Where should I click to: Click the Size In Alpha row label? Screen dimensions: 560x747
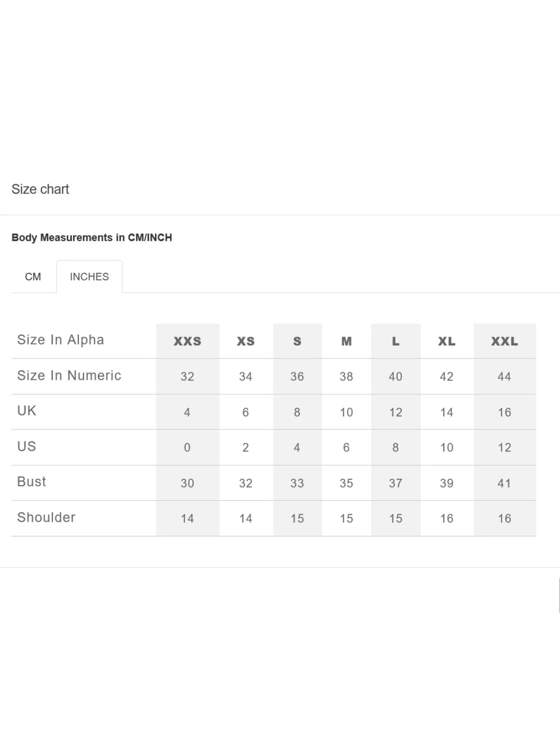pos(61,340)
